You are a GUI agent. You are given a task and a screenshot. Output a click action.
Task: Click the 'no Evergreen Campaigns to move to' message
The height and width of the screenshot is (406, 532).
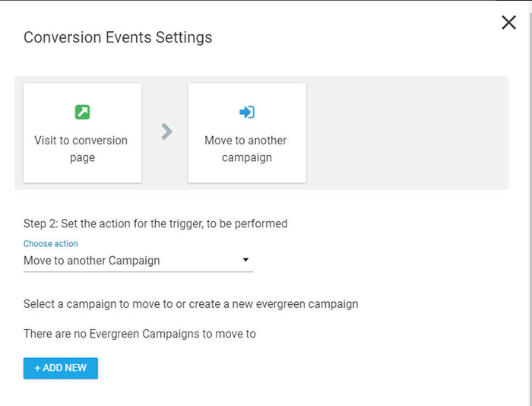[139, 334]
